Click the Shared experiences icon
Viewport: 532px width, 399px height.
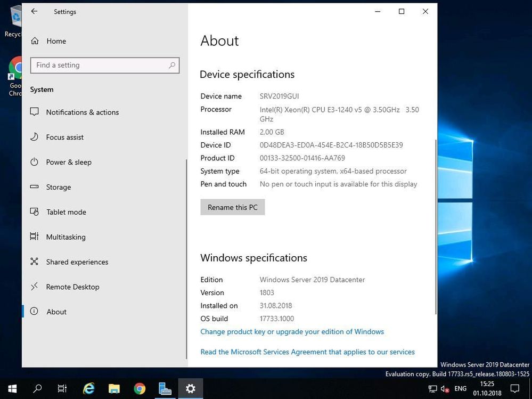pos(34,261)
